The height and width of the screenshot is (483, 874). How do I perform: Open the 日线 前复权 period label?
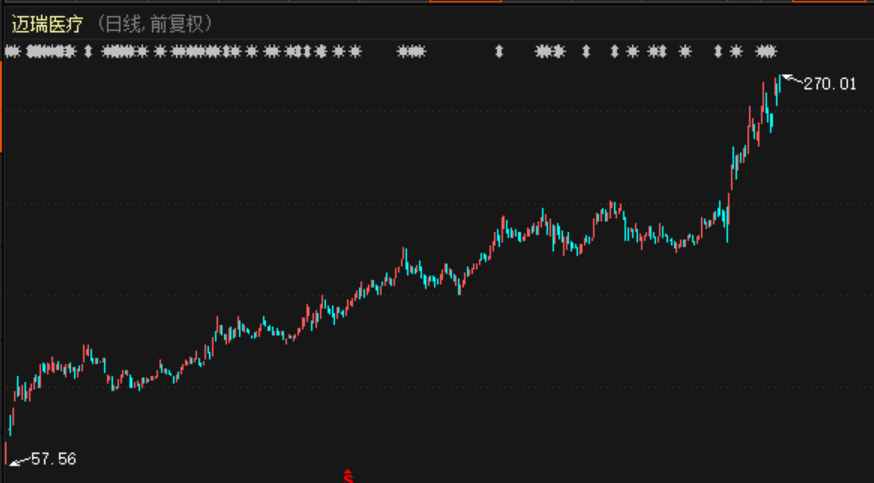(x=154, y=24)
